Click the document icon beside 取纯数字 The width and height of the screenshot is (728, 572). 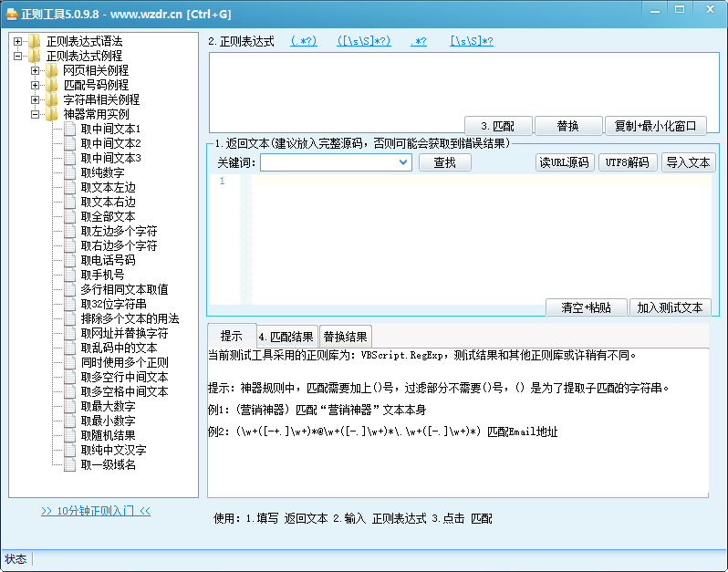pyautogui.click(x=69, y=172)
